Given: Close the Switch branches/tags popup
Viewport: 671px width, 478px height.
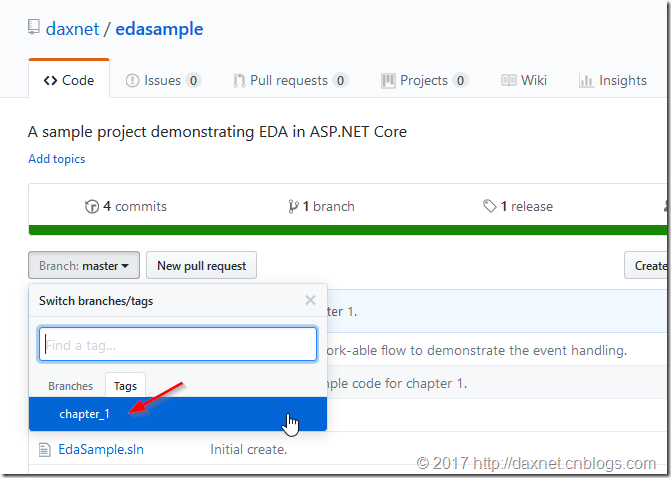Looking at the screenshot, I should (311, 300).
